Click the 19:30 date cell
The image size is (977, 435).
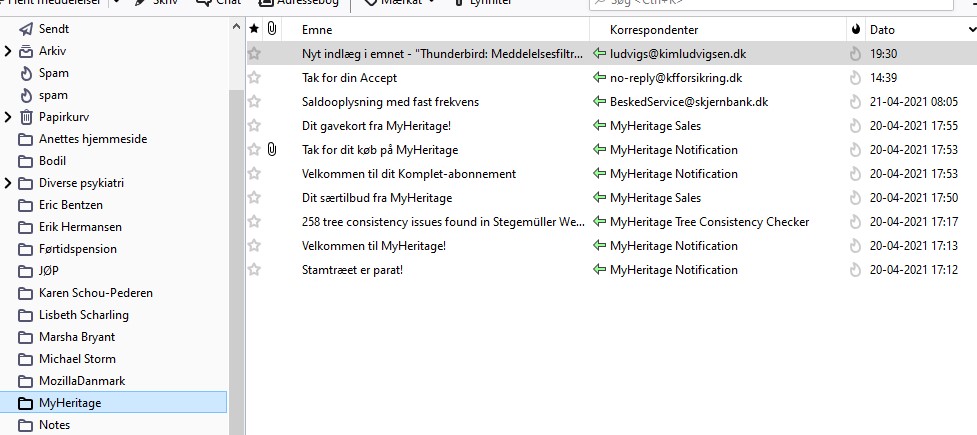click(x=884, y=54)
